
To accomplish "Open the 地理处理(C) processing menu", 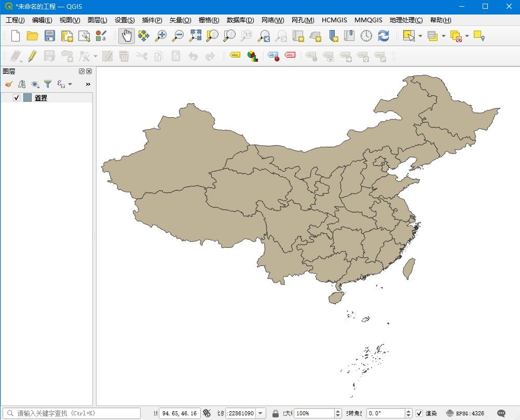I will (x=406, y=20).
